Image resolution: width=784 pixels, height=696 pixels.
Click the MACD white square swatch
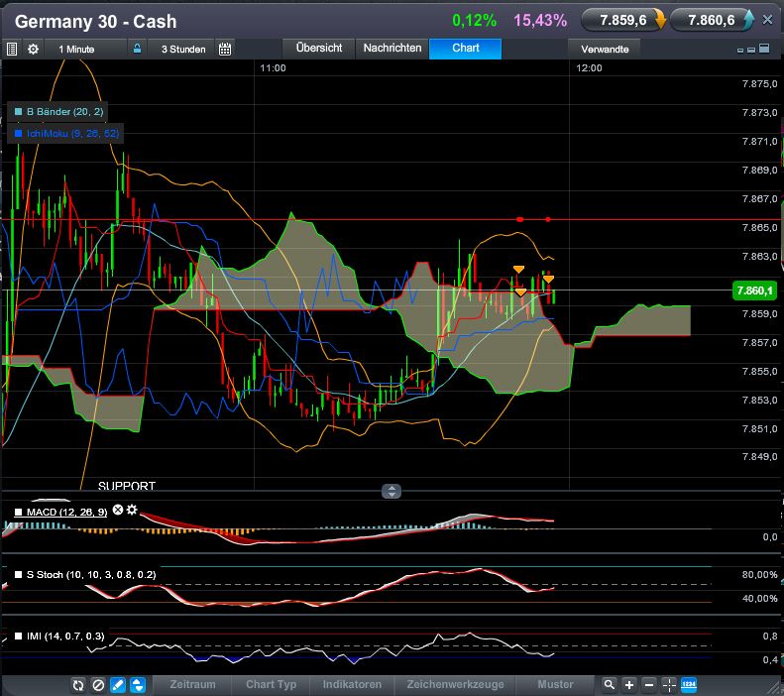pos(19,512)
